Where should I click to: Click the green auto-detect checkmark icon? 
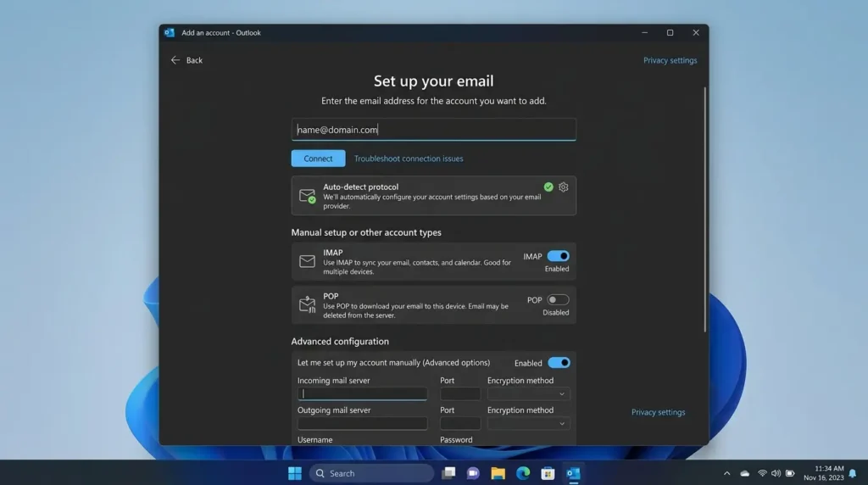coord(548,187)
